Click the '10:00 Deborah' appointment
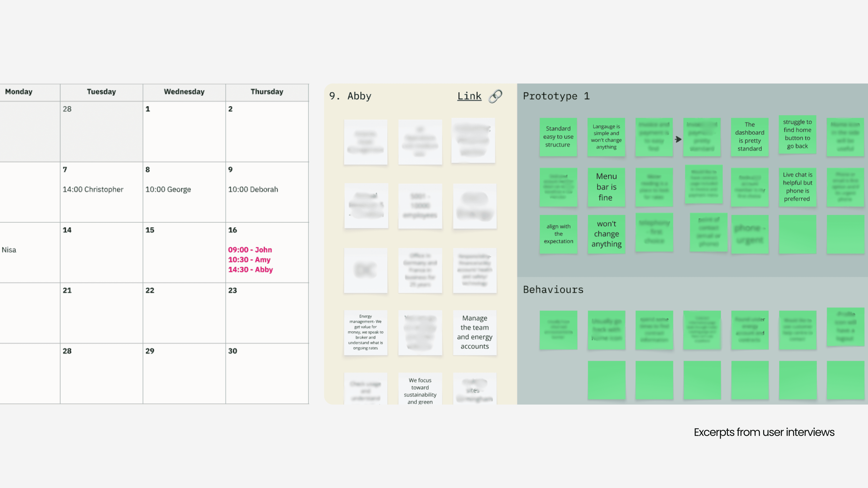This screenshot has height=488, width=868. coord(253,190)
